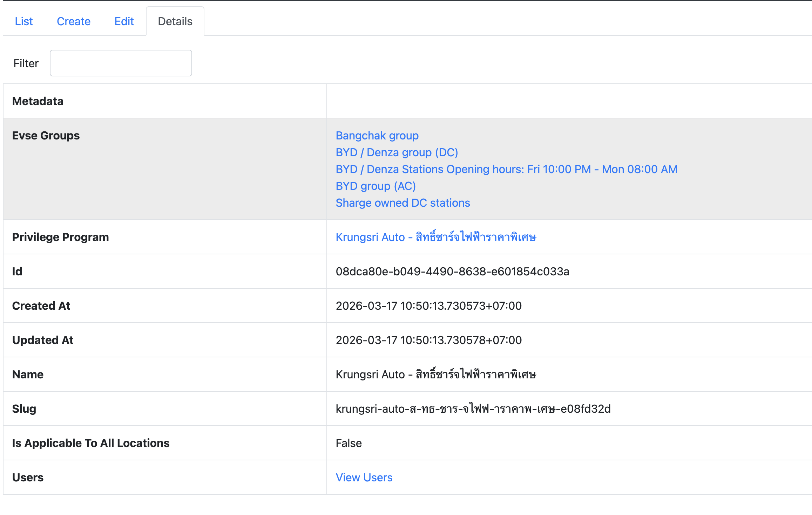Viewport: 812px width, 515px height.
Task: Click the Updated At timestamp value
Action: tap(428, 340)
